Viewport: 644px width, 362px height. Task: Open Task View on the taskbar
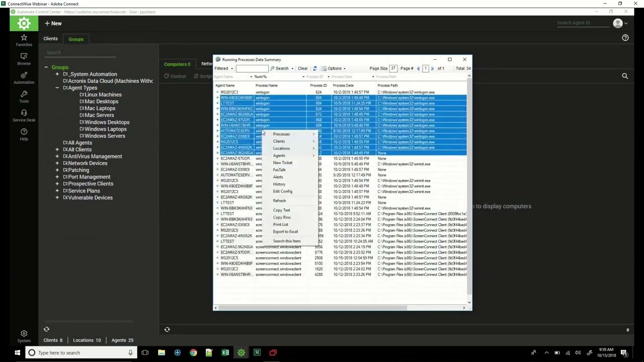tap(145, 352)
